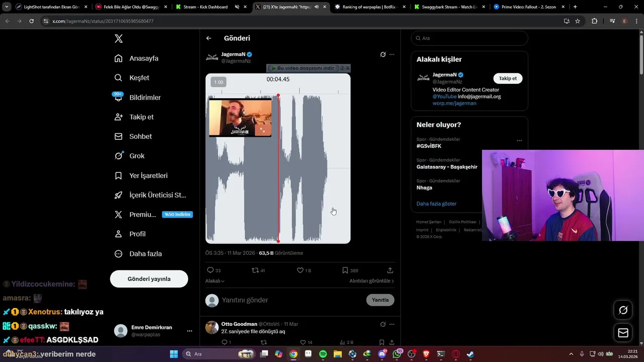Open Chrome three-dot menu

pyautogui.click(x=637, y=21)
